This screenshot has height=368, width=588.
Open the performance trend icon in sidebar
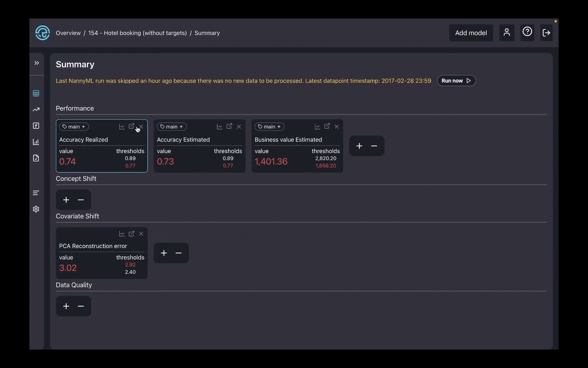[36, 110]
